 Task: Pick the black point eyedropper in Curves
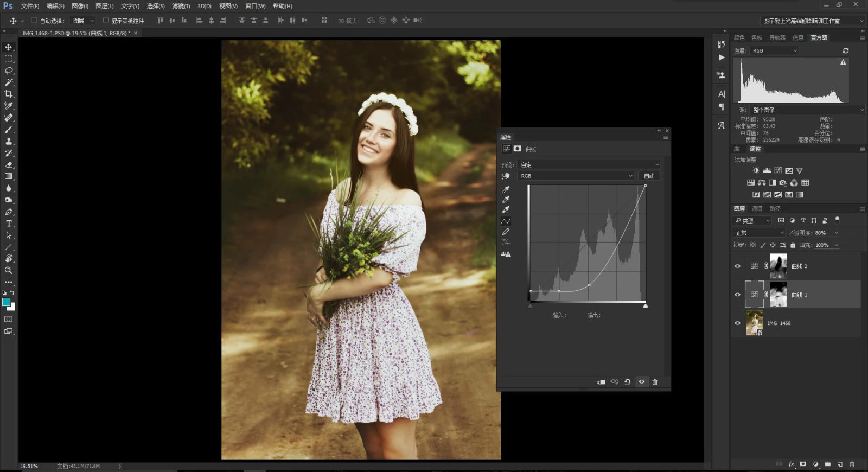point(506,189)
